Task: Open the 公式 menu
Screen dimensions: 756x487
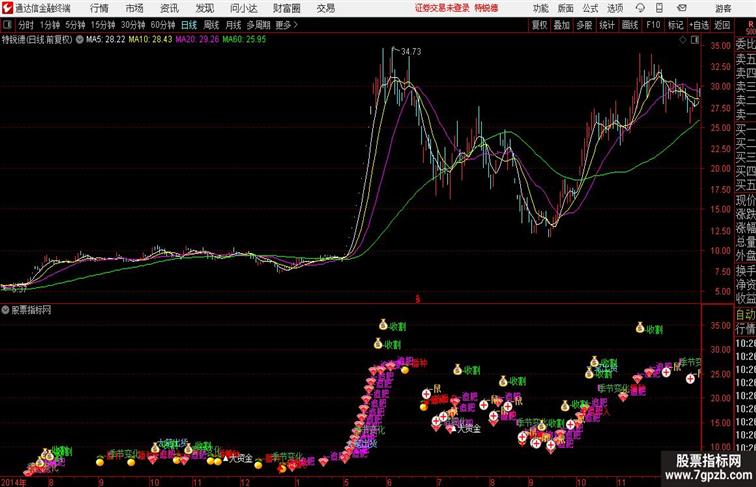Action: point(590,8)
